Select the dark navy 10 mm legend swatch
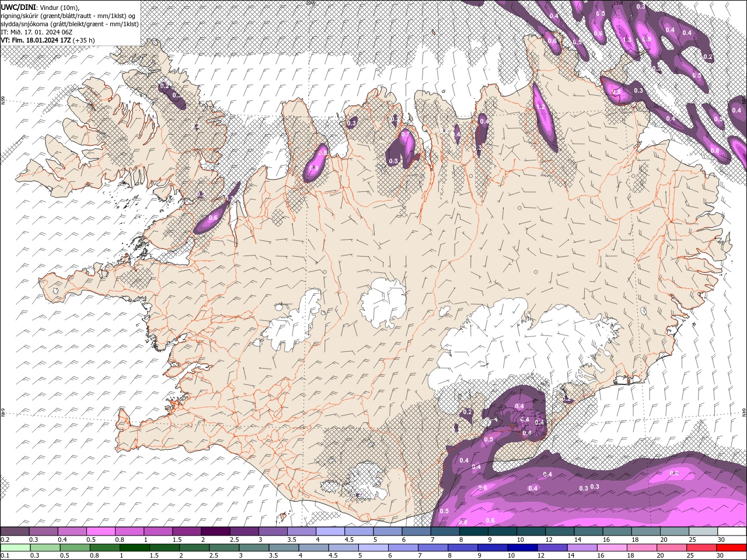The width and height of the screenshot is (747, 560). [521, 547]
